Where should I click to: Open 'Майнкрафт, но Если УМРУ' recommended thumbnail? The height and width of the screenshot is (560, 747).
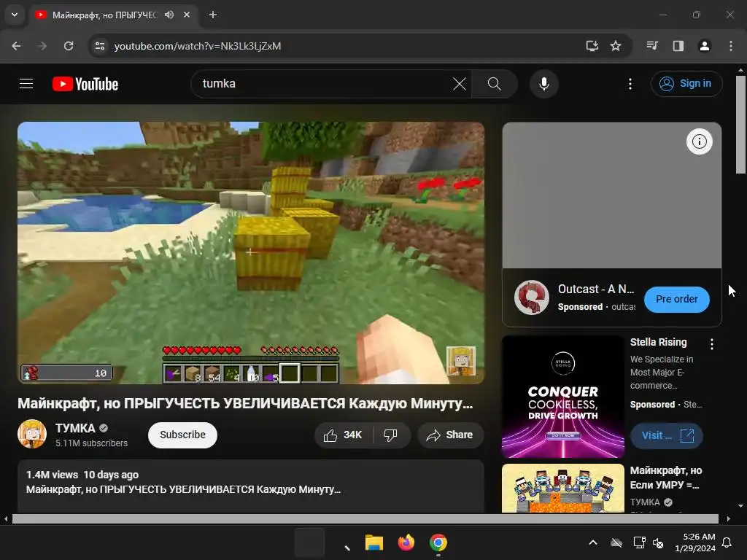(x=563, y=488)
